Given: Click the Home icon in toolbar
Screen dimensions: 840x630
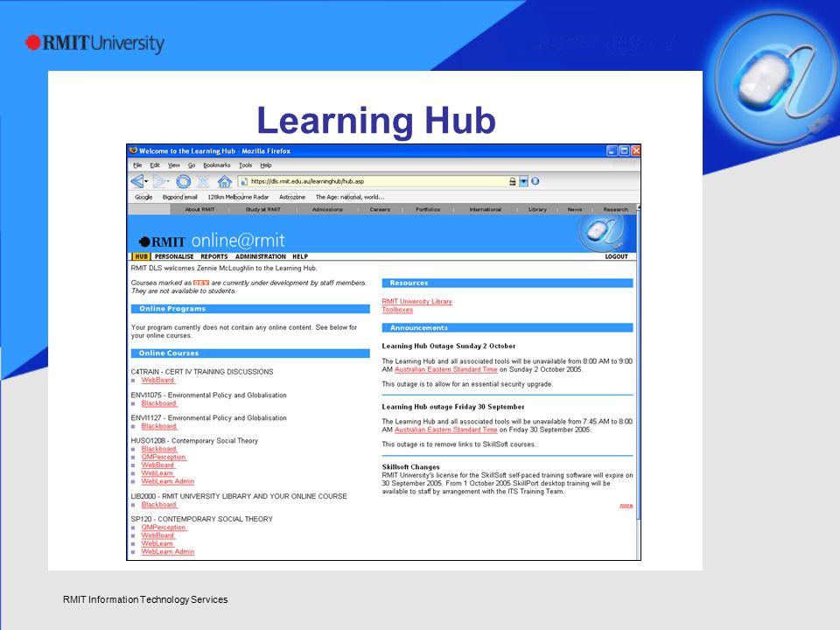Looking at the screenshot, I should coord(225,181).
